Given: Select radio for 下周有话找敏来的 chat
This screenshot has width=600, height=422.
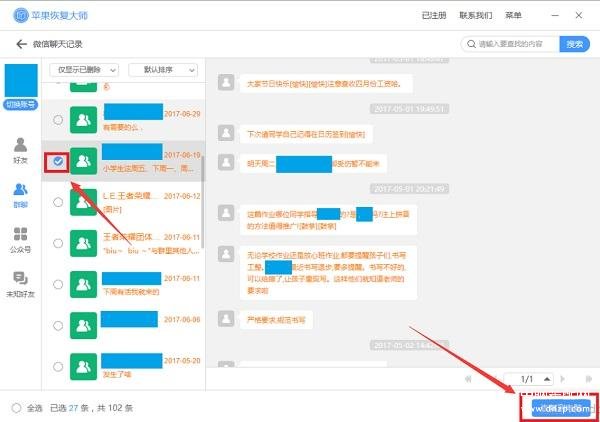Looking at the screenshot, I should 58,284.
